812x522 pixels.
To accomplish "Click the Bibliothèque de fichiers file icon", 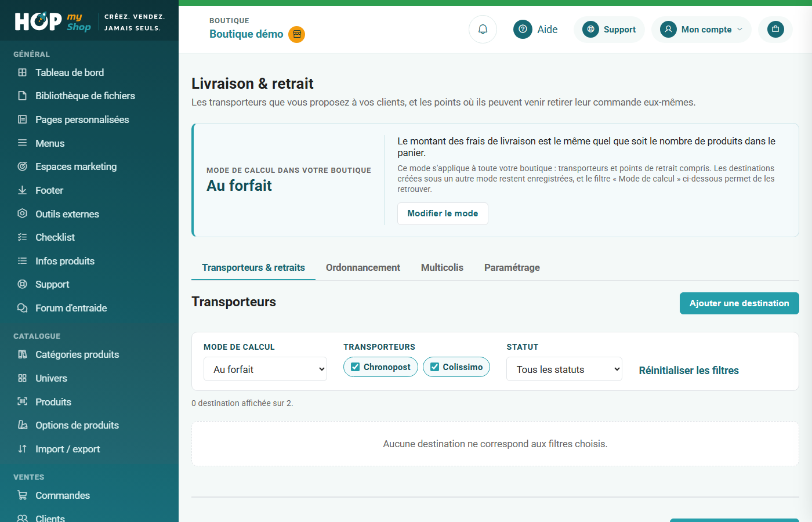I will pos(23,96).
